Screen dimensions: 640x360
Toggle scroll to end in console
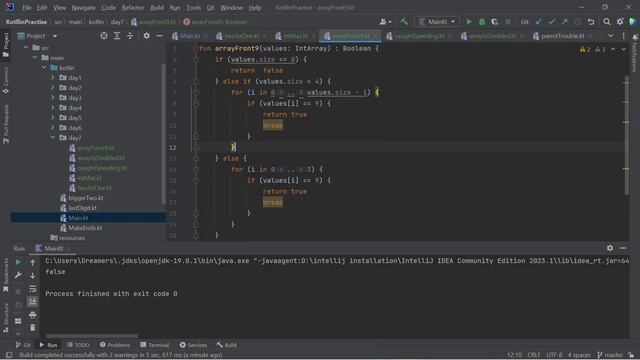point(33,302)
